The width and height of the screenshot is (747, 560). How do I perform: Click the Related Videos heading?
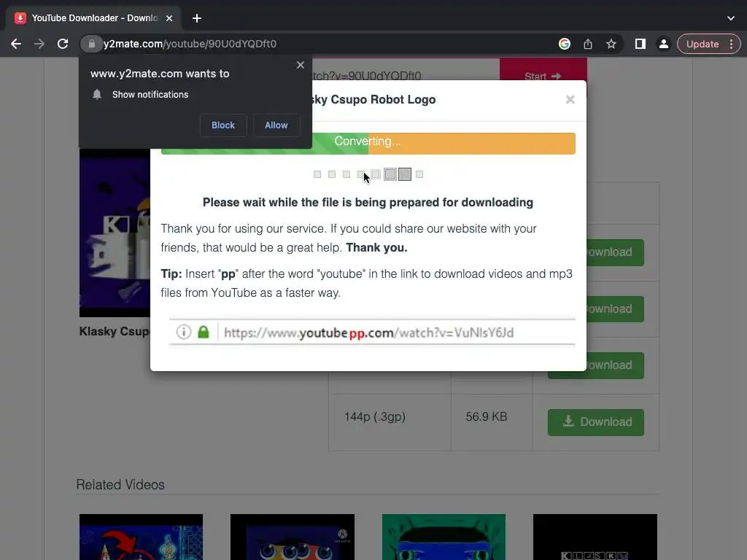[x=120, y=485]
